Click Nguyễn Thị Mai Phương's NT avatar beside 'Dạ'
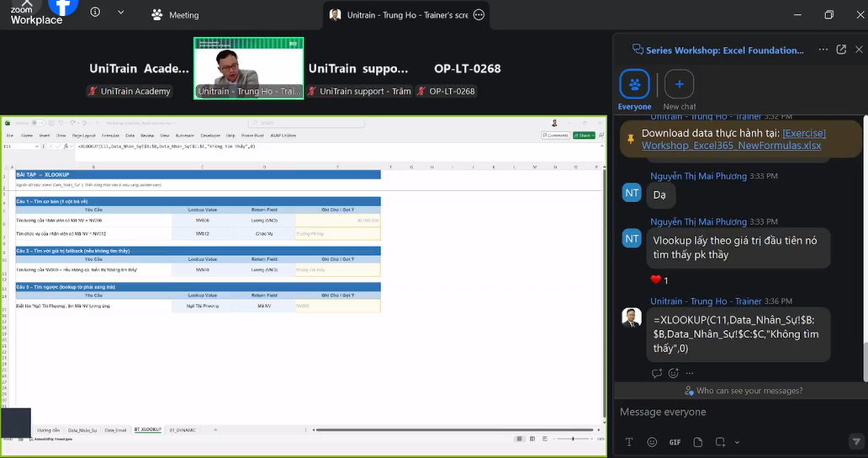Screen dimensions: 868x458 [x=632, y=193]
